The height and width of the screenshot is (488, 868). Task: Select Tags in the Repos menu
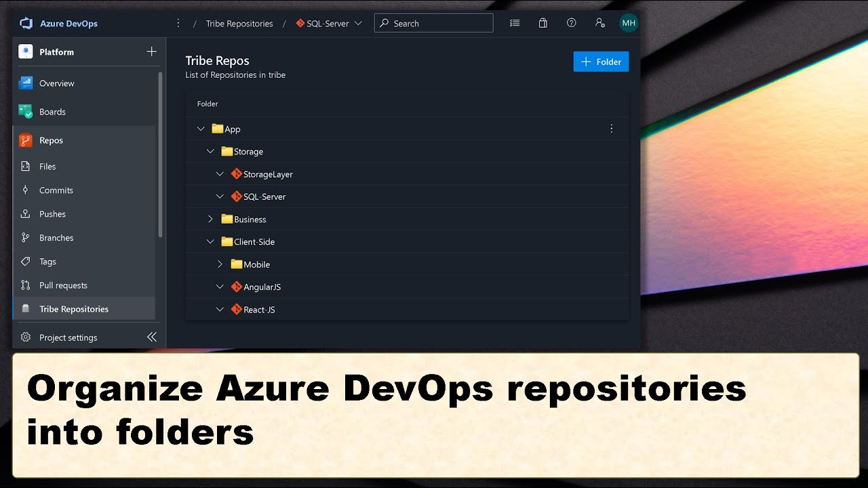click(x=47, y=262)
